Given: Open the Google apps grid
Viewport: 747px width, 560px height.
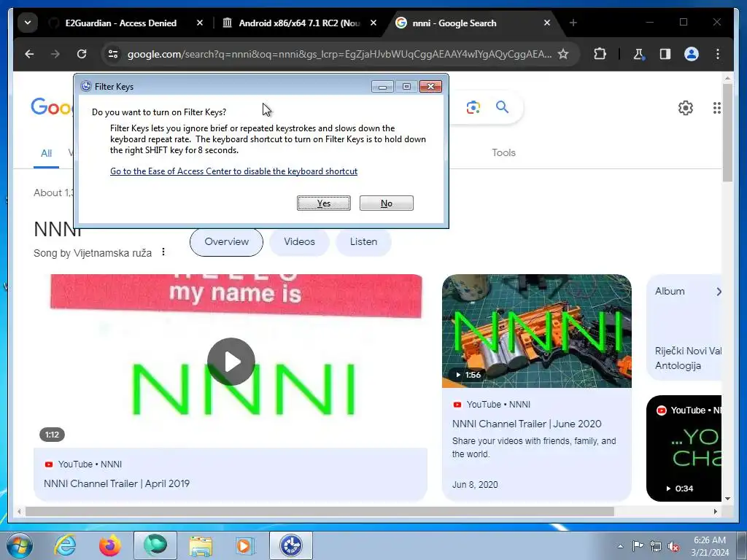Looking at the screenshot, I should (x=716, y=108).
